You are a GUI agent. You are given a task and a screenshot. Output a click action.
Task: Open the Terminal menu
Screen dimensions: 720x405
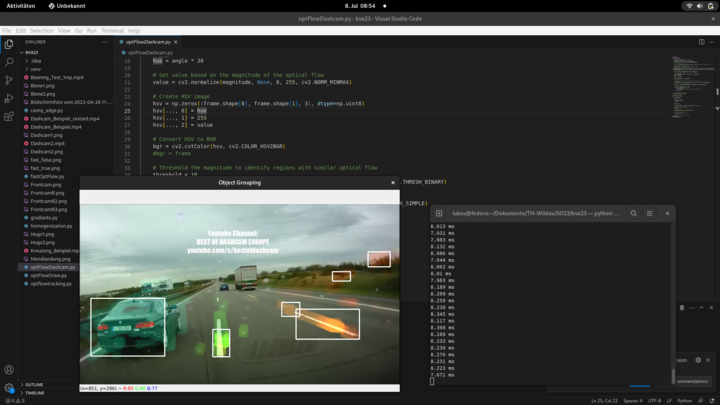click(x=112, y=30)
